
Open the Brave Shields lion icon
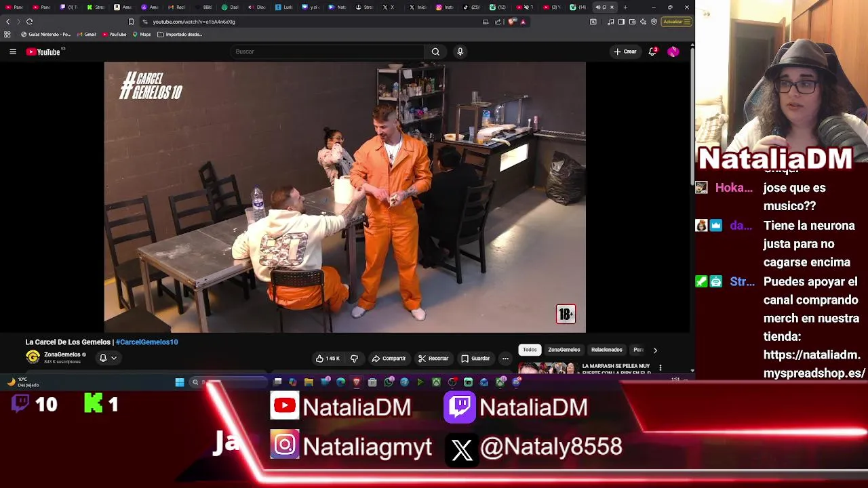[x=512, y=22]
